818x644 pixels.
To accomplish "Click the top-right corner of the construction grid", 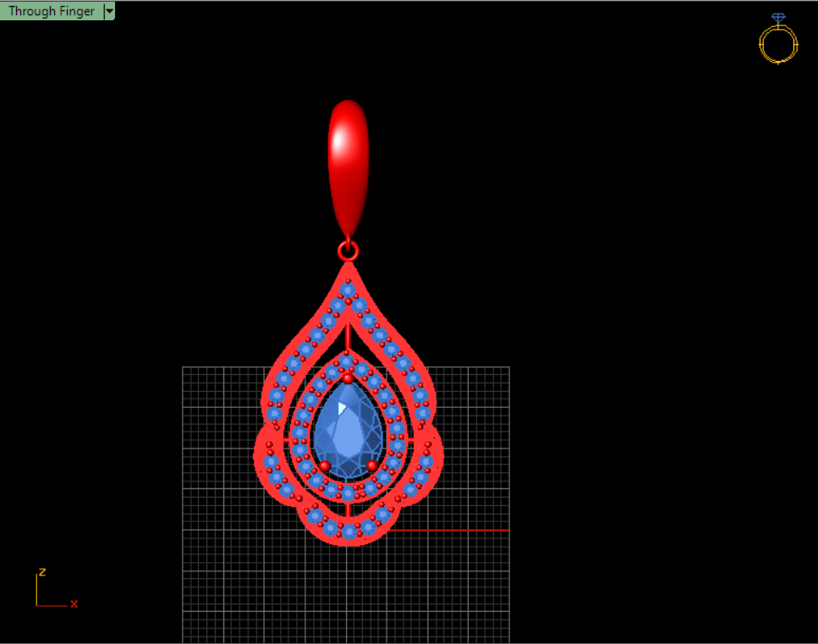I will click(x=509, y=367).
